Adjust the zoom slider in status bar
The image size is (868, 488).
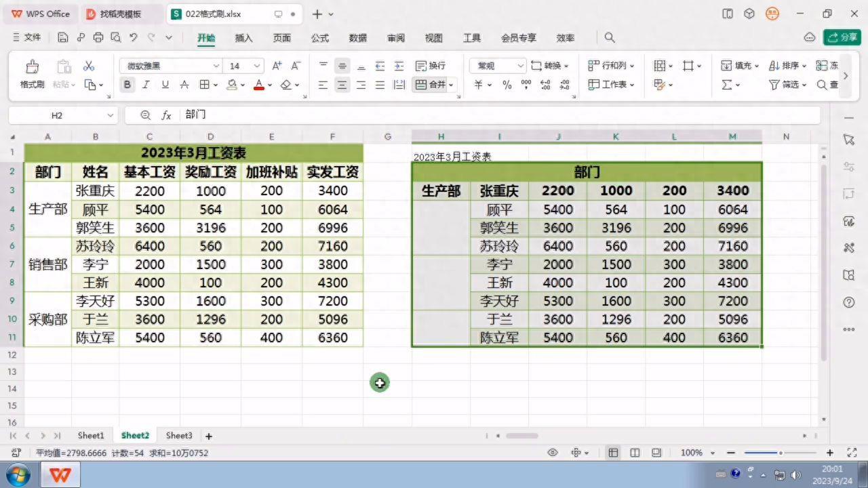click(x=781, y=453)
